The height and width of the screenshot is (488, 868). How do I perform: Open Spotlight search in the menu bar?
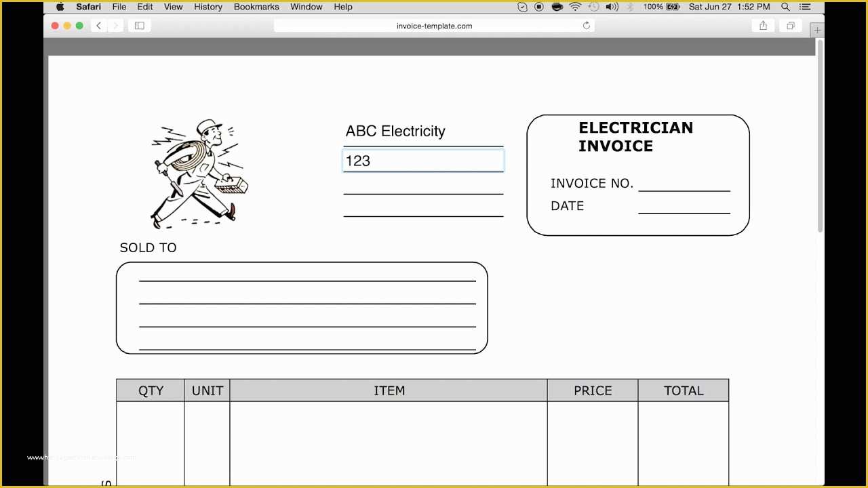click(785, 7)
